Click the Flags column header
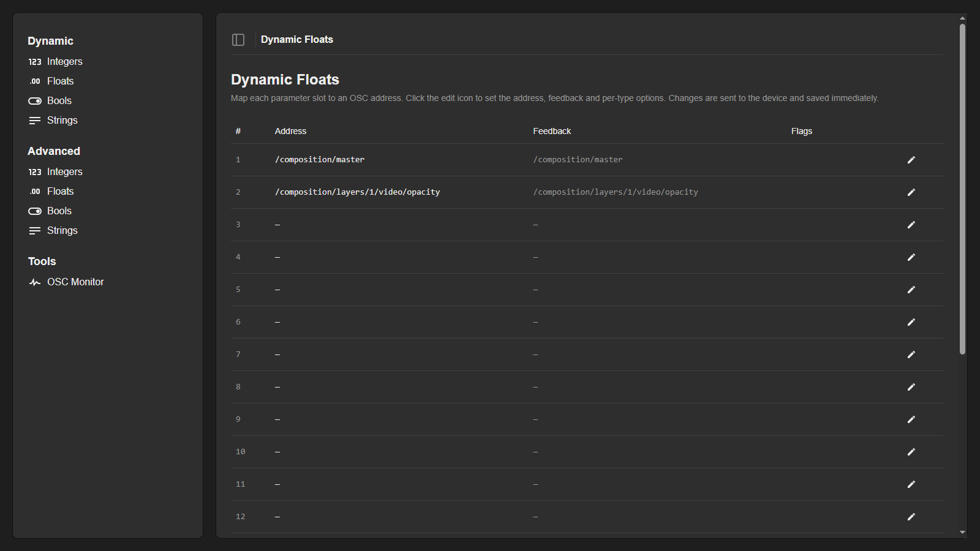The image size is (980, 551). (x=801, y=131)
